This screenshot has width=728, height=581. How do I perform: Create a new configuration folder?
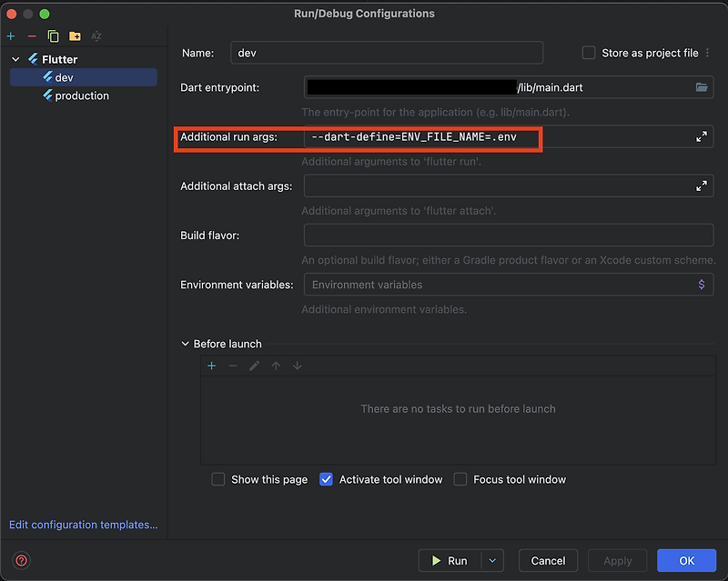74,36
